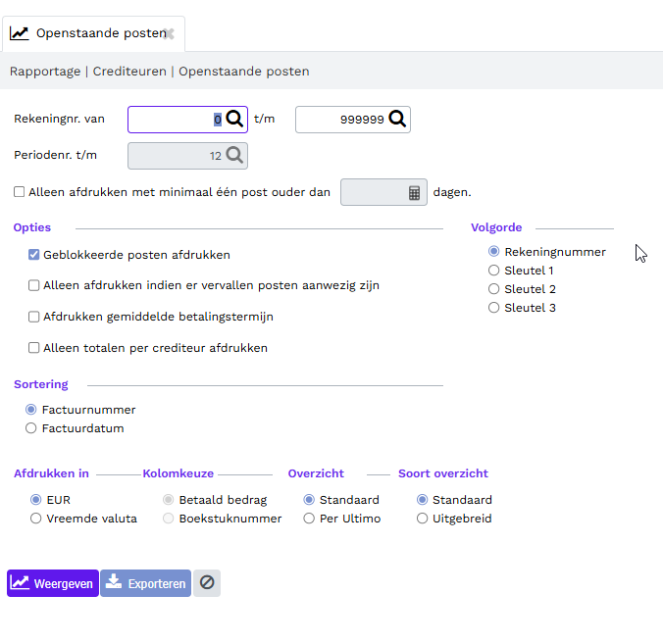Image resolution: width=663 pixels, height=644 pixels.
Task: Click the cancel circle-slash icon button
Action: coord(207,583)
